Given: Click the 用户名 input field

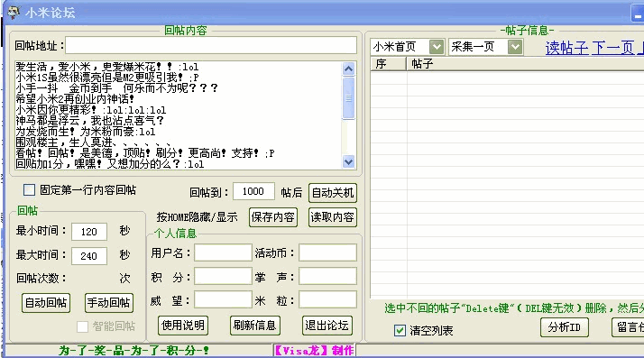Looking at the screenshot, I should (x=223, y=252).
